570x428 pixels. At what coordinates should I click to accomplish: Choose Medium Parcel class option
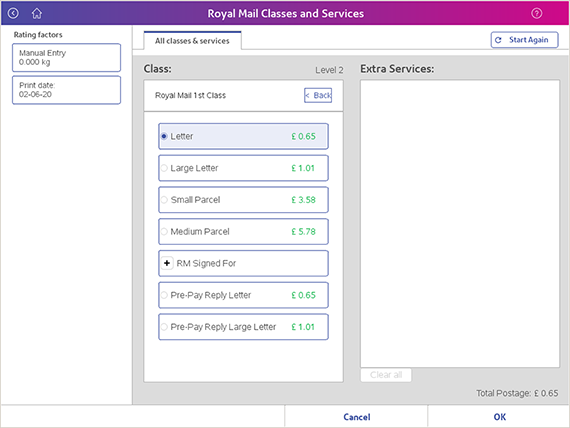[x=243, y=231]
